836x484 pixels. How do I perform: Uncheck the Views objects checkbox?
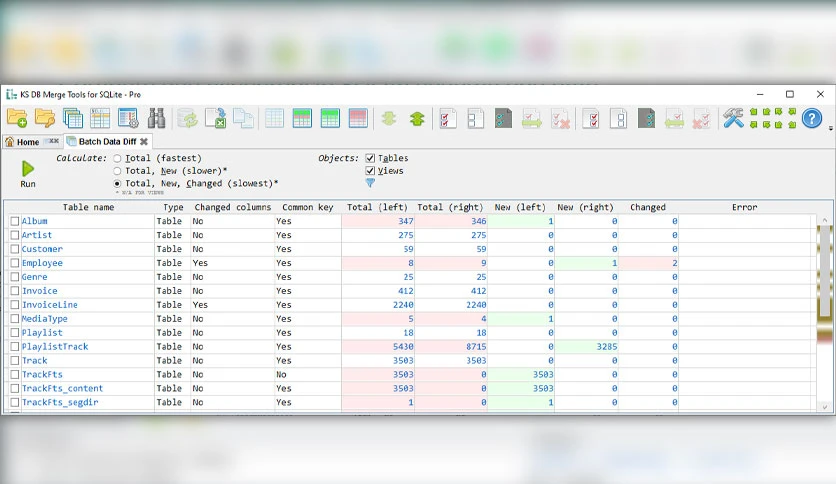pos(370,171)
